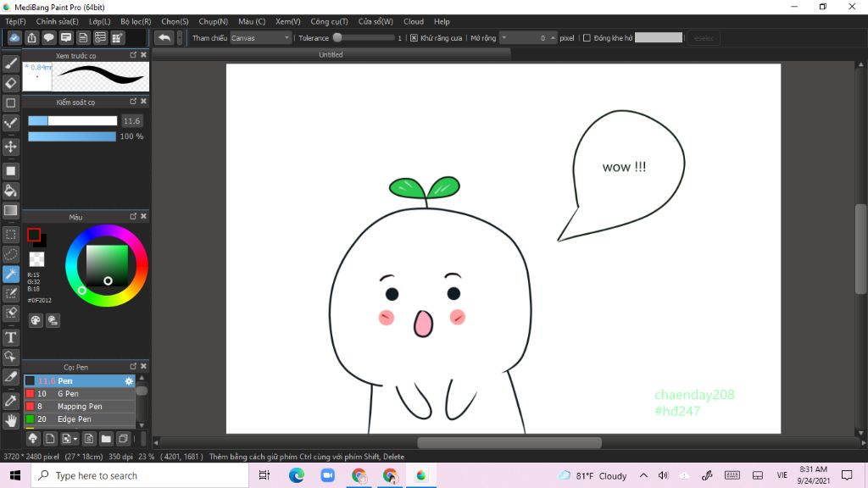Open the Công cụ(T) menu
Screen dimensions: 868x488
329,21
